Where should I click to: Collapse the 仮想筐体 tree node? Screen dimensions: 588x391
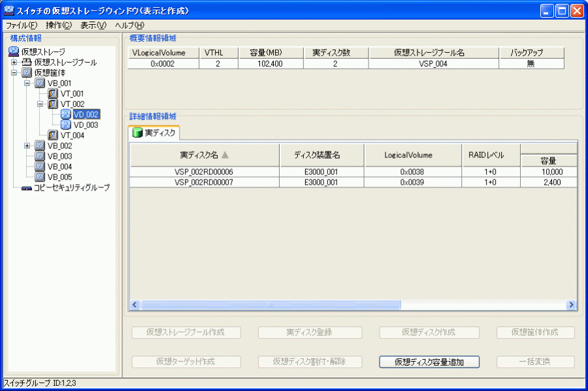pyautogui.click(x=14, y=72)
